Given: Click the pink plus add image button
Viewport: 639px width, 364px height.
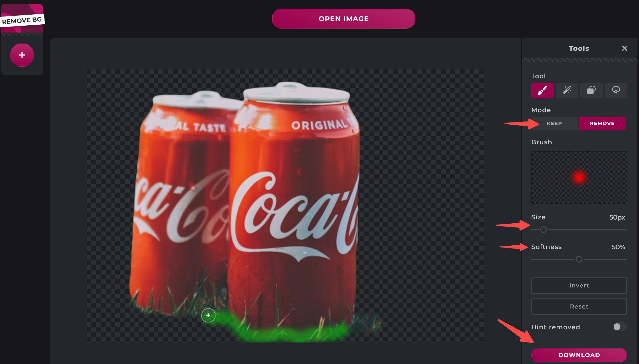Looking at the screenshot, I should tap(22, 55).
